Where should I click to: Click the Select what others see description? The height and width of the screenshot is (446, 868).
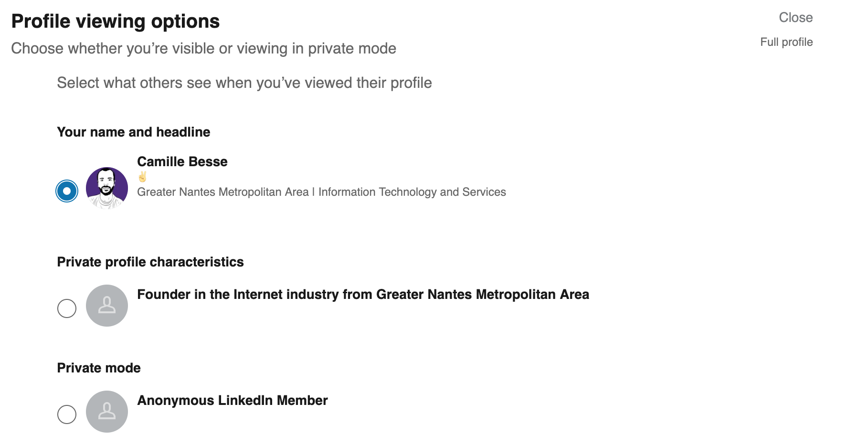click(244, 83)
